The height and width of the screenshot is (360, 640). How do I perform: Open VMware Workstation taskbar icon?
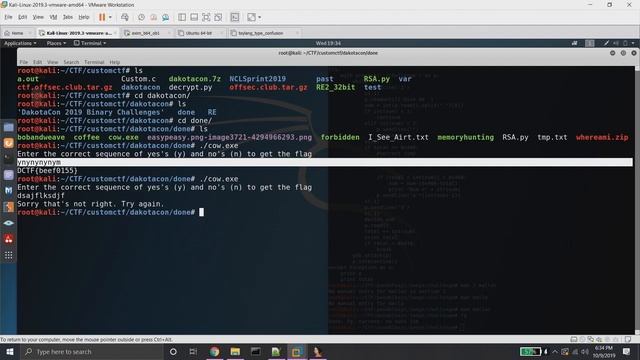point(296,351)
